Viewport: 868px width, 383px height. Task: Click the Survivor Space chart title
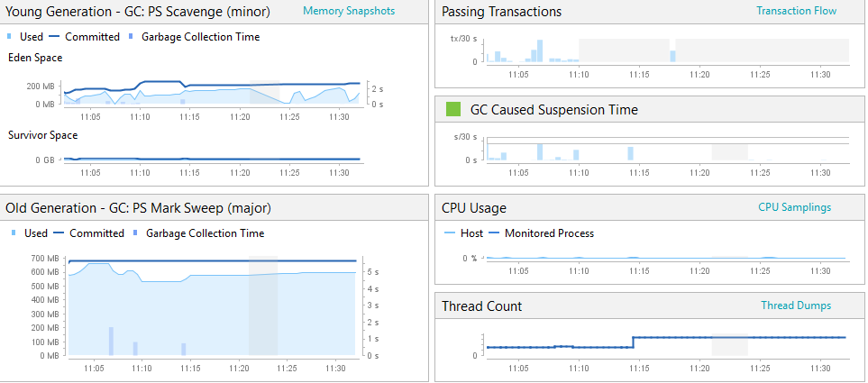(x=42, y=135)
